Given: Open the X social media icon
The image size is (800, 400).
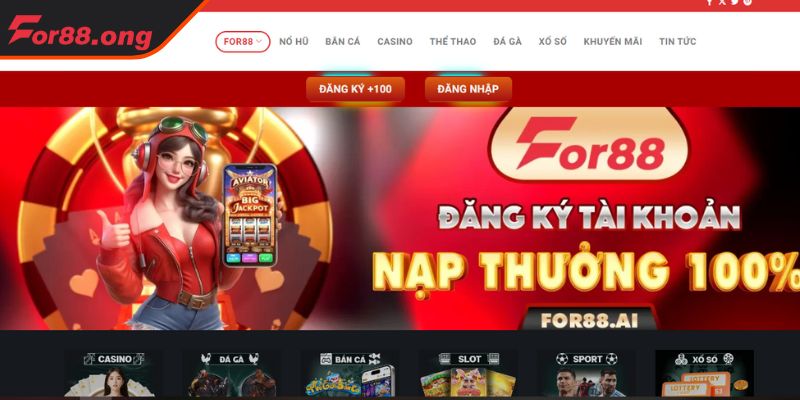Looking at the screenshot, I should [722, 2].
